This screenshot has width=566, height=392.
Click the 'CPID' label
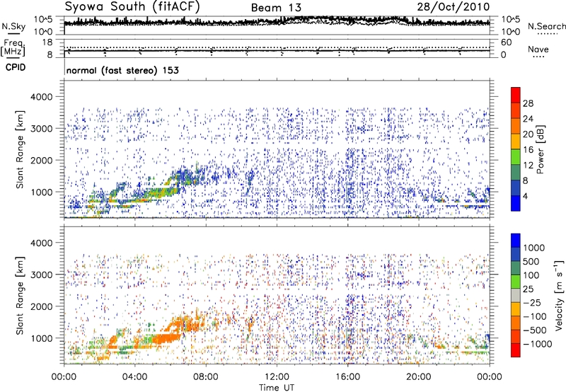coord(16,67)
